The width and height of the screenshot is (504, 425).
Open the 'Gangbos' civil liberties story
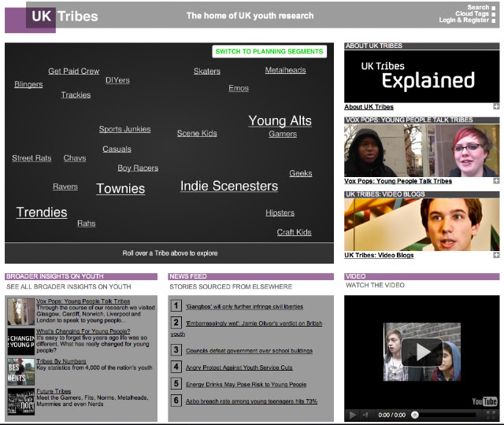pos(245,306)
